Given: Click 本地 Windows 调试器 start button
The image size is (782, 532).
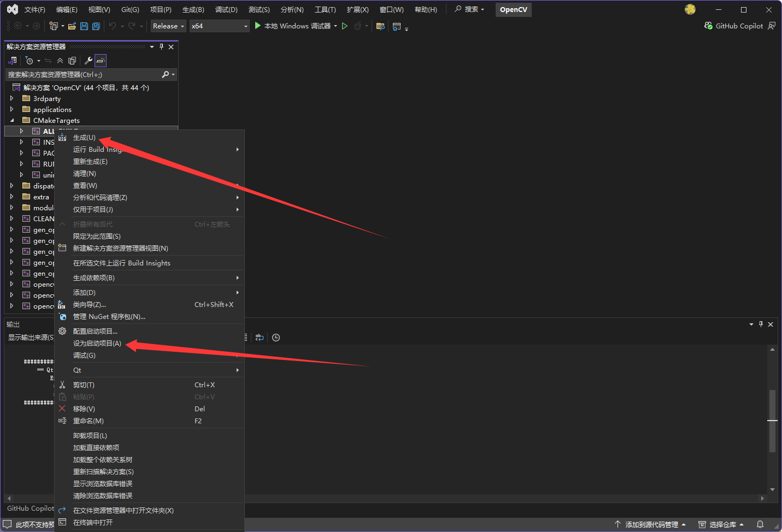Looking at the screenshot, I should (292, 26).
